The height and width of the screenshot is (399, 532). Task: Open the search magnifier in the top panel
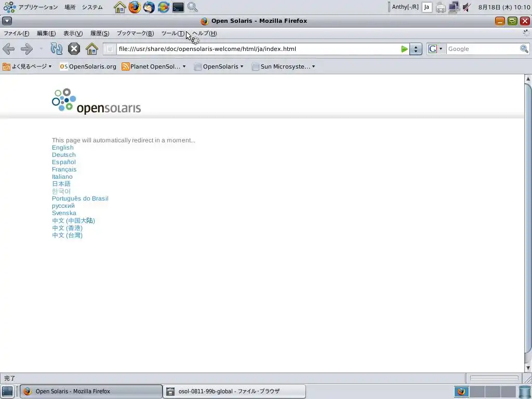193,7
